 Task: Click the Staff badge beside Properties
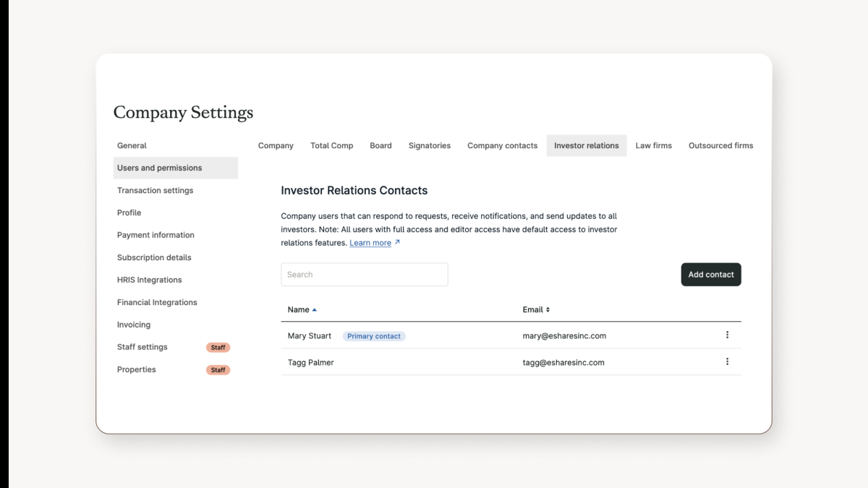218,369
